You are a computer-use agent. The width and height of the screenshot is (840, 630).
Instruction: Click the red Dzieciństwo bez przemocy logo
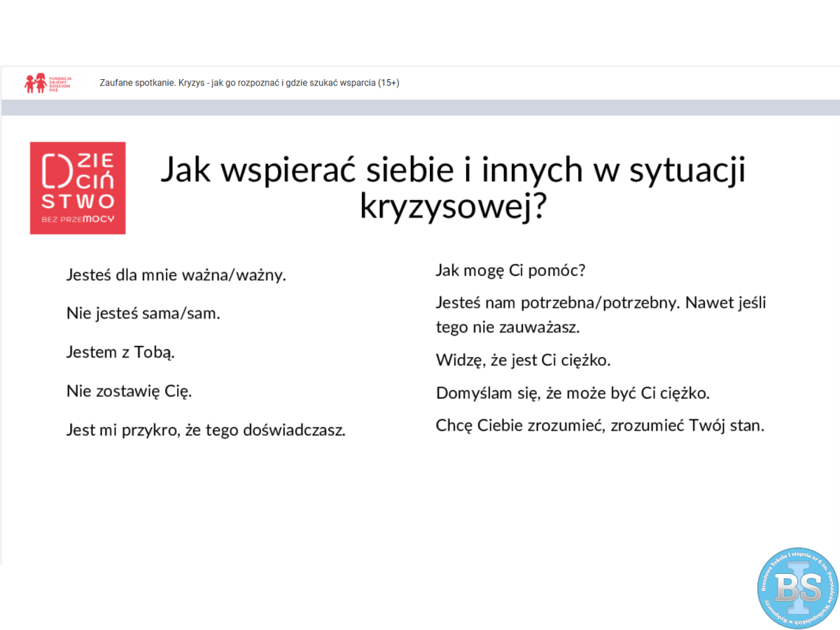pyautogui.click(x=78, y=188)
